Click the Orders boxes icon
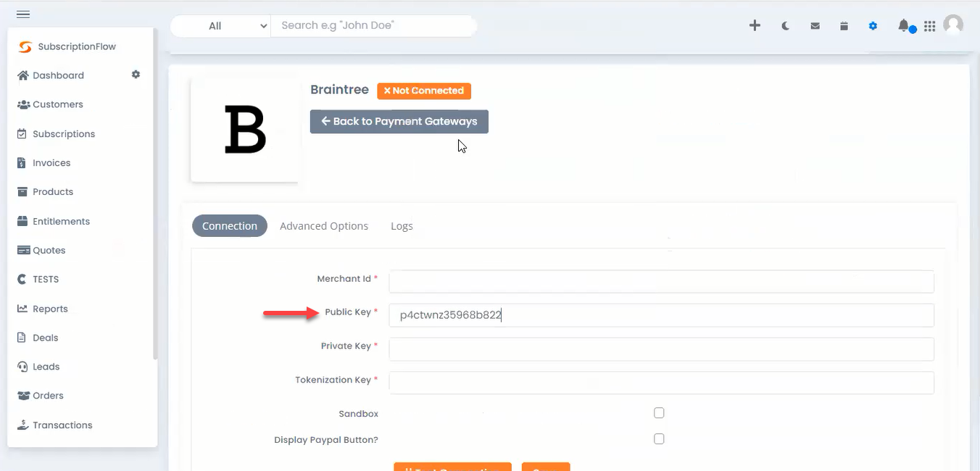 (x=23, y=396)
